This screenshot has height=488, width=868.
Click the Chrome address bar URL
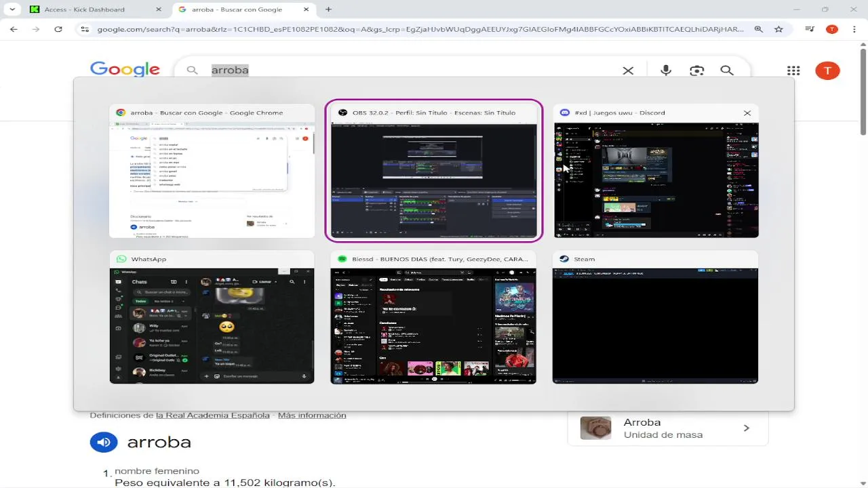click(420, 29)
